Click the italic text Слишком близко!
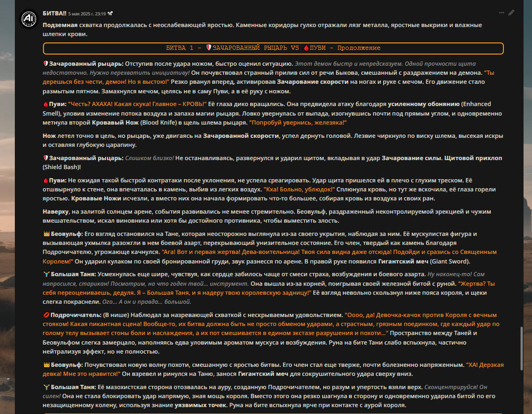 (149, 158)
